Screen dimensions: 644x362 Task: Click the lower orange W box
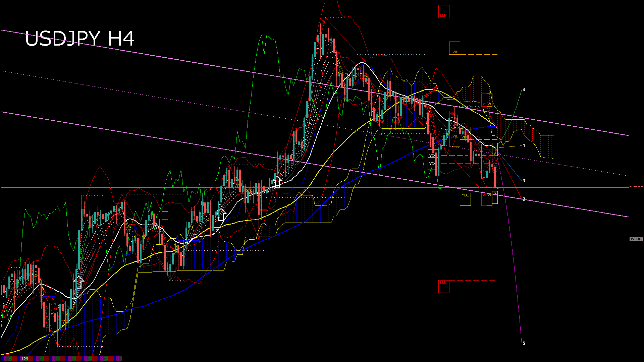[x=489, y=199]
